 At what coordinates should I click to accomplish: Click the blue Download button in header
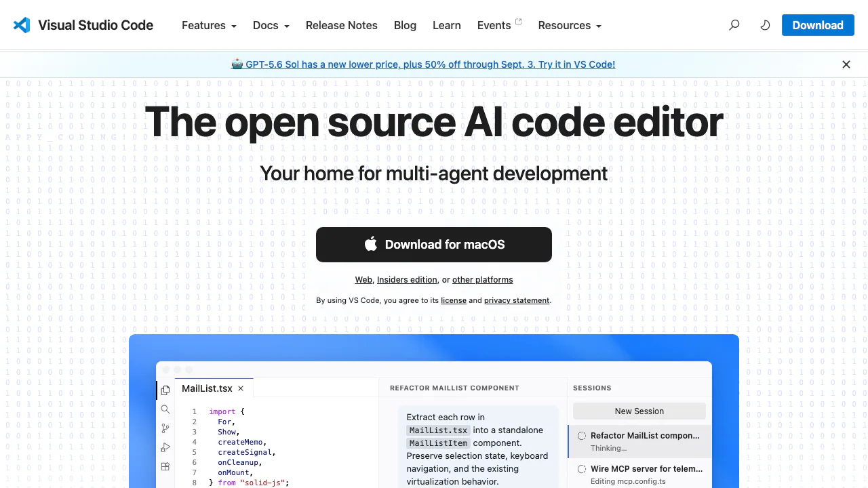[x=818, y=25]
